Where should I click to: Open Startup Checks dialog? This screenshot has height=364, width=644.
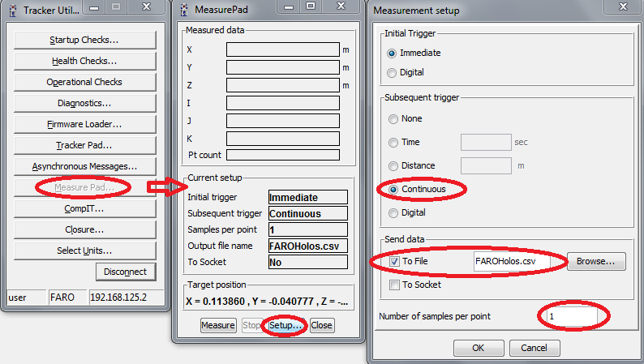pos(84,40)
